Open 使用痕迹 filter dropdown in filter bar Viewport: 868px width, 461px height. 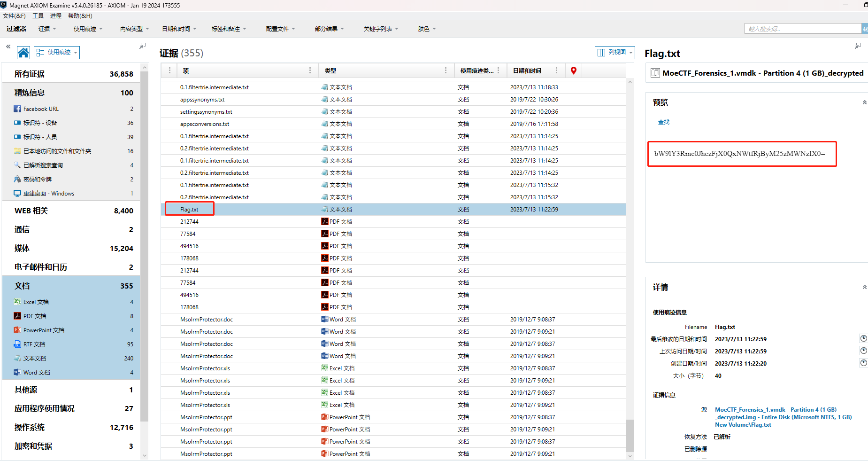tap(88, 29)
